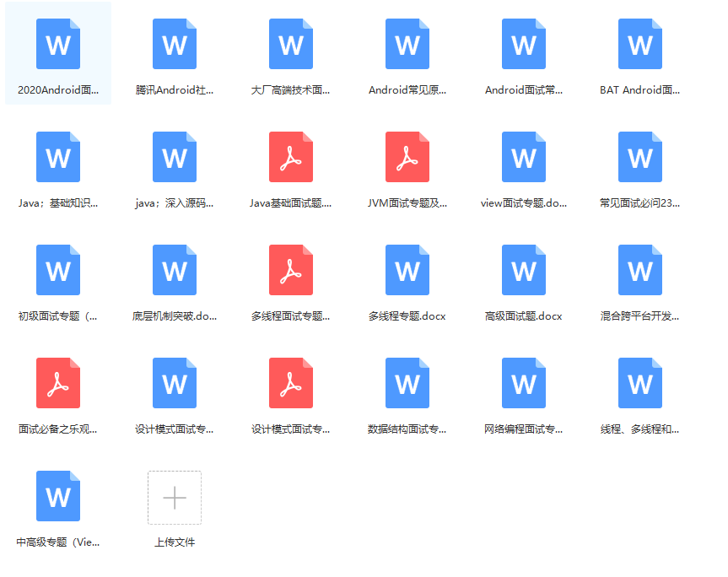
Task: Click the file name 常见面试必问23...
Action: pyautogui.click(x=639, y=202)
